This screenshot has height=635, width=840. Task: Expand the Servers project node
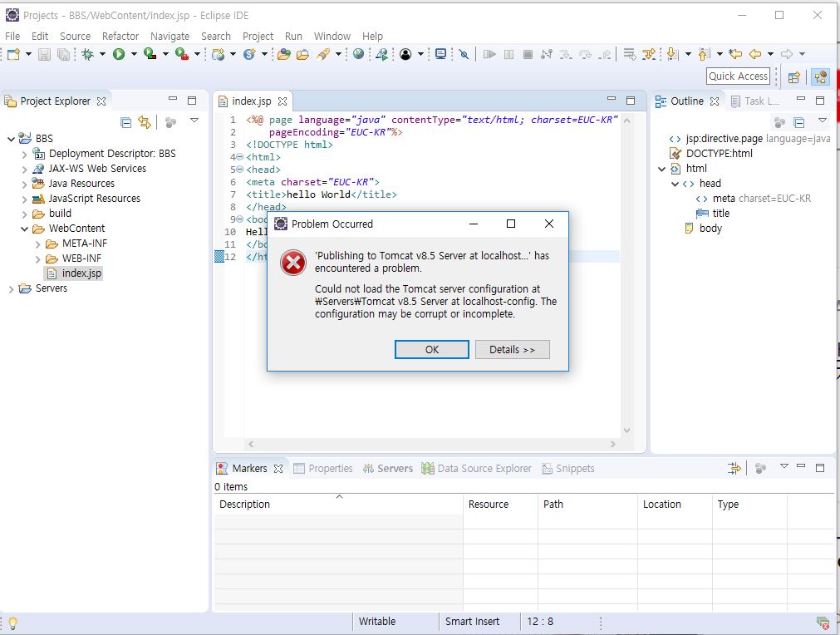pos(11,289)
